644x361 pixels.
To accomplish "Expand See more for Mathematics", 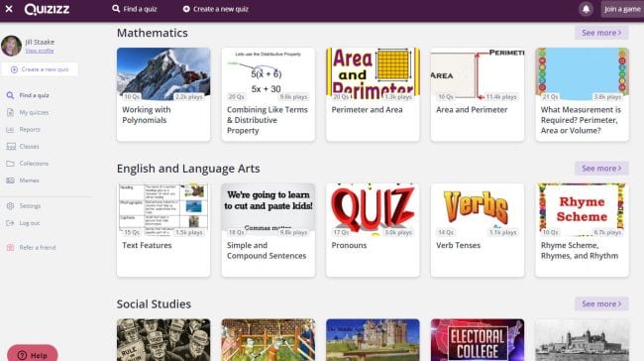I will 601,33.
